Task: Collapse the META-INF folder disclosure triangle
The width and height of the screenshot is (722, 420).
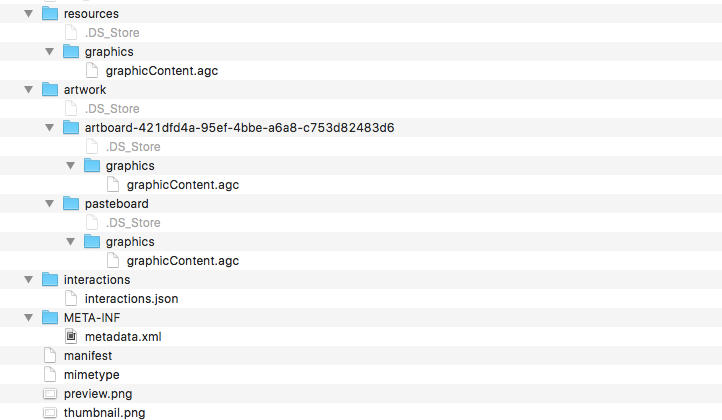Action: [28, 318]
